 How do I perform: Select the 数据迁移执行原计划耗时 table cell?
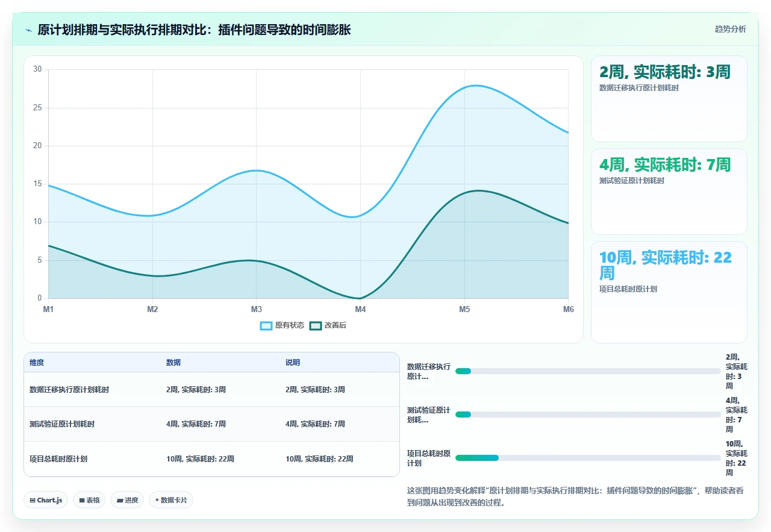(69, 390)
